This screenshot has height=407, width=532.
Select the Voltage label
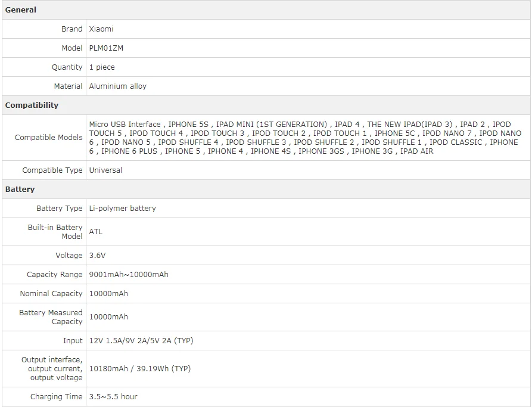(x=69, y=255)
